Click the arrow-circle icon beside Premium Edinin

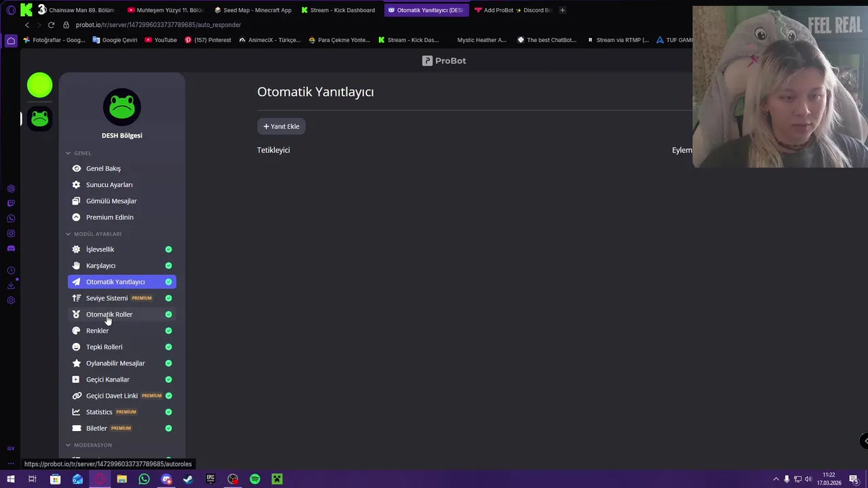coord(76,217)
